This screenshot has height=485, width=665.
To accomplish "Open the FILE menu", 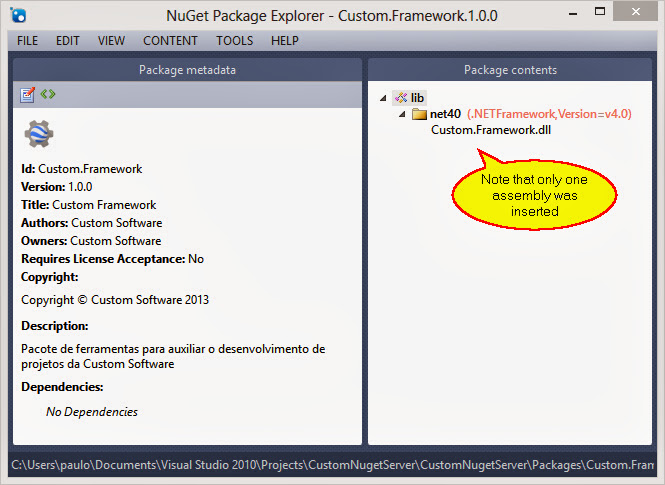I will (28, 41).
